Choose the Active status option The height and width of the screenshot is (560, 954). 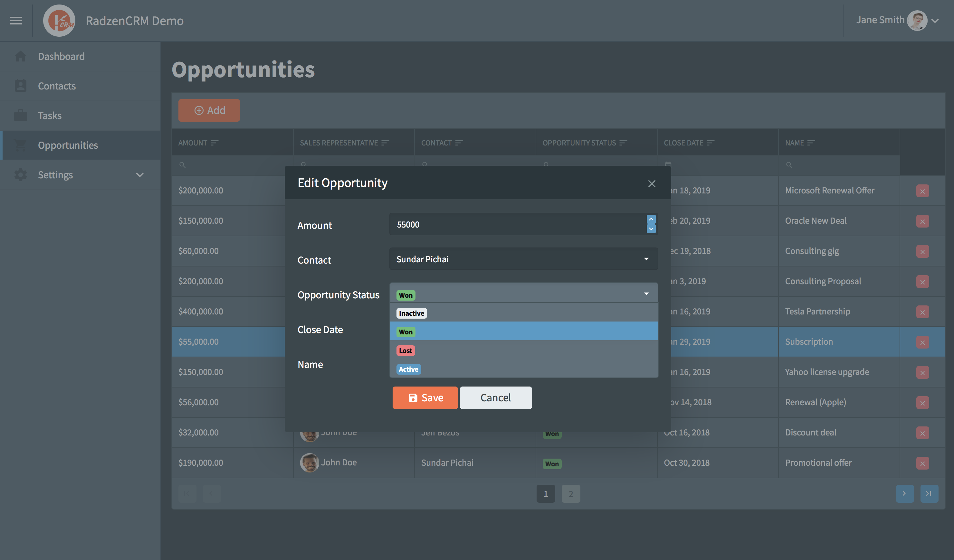point(408,369)
